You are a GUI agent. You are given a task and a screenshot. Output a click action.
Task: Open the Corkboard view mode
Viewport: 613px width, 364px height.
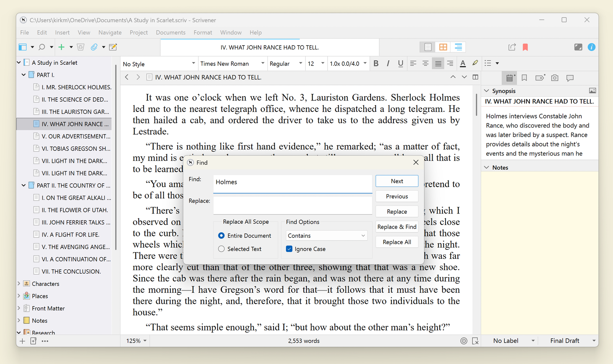pos(443,47)
